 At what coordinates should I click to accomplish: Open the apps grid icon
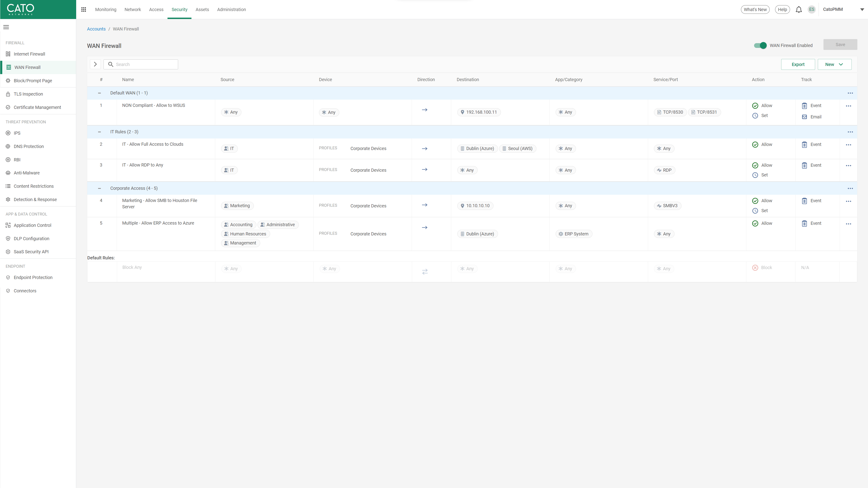pyautogui.click(x=84, y=9)
